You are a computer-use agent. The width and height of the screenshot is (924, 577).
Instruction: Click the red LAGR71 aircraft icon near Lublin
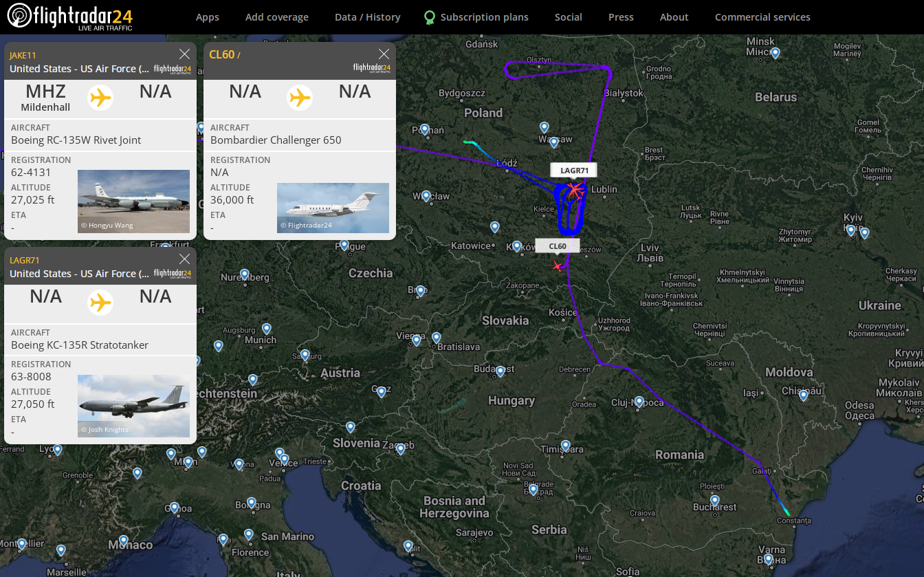[574, 189]
